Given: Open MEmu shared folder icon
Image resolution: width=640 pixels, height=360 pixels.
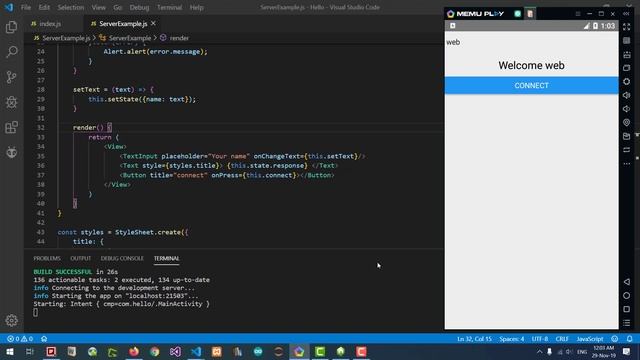Looking at the screenshot, I should 627,136.
